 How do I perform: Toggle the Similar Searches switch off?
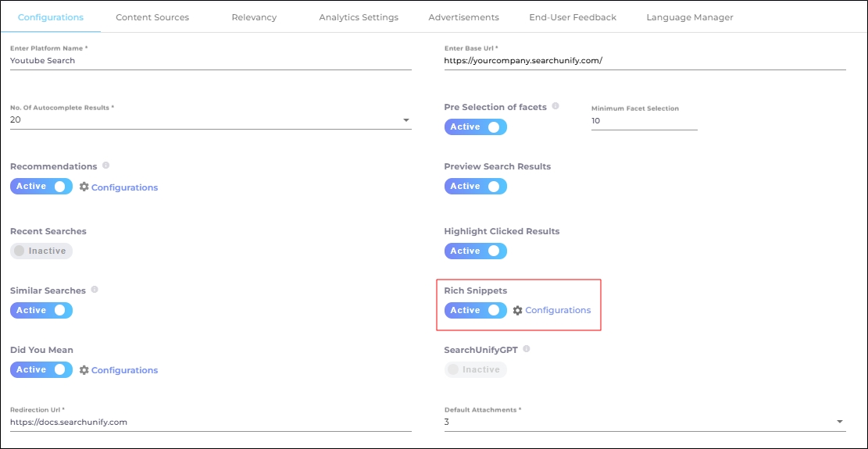click(x=41, y=311)
